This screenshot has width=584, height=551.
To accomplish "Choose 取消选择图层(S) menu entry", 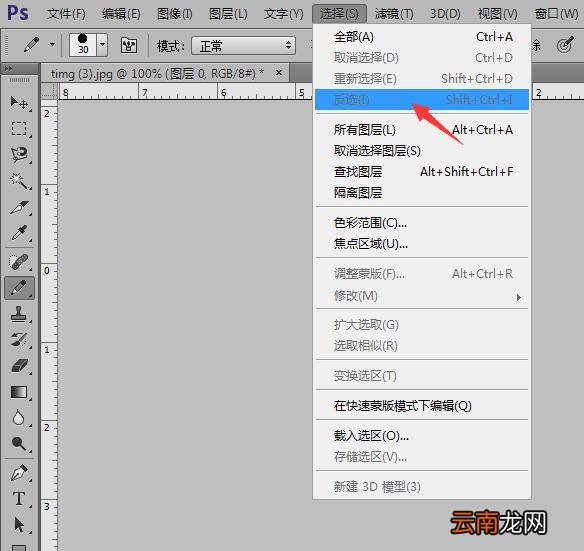I will 423,151.
